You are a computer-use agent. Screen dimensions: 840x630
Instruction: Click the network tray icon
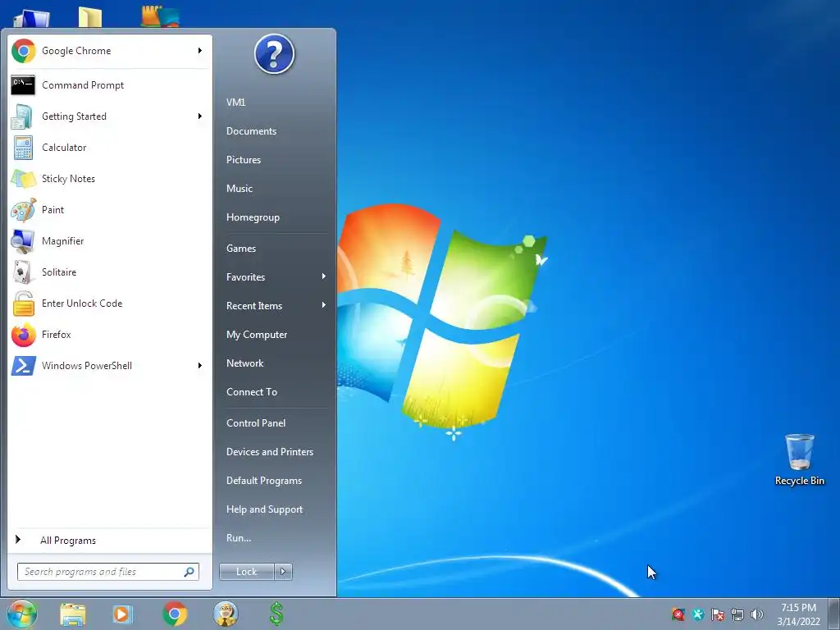pyautogui.click(x=737, y=614)
